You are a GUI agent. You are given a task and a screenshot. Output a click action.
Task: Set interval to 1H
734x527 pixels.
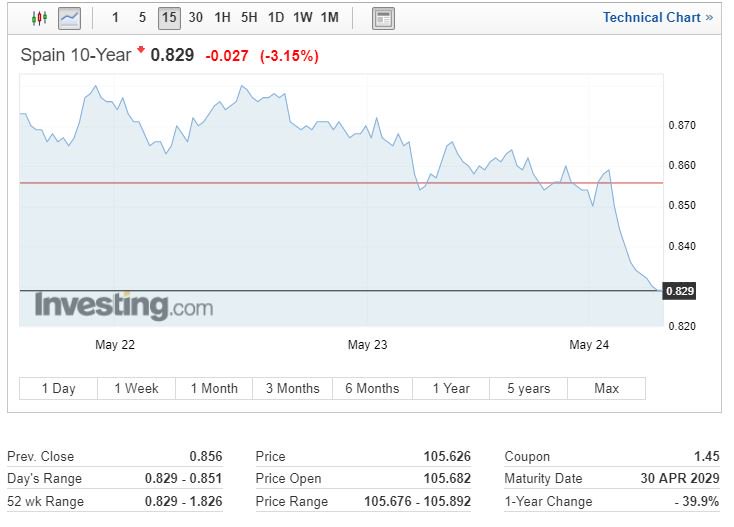(222, 18)
